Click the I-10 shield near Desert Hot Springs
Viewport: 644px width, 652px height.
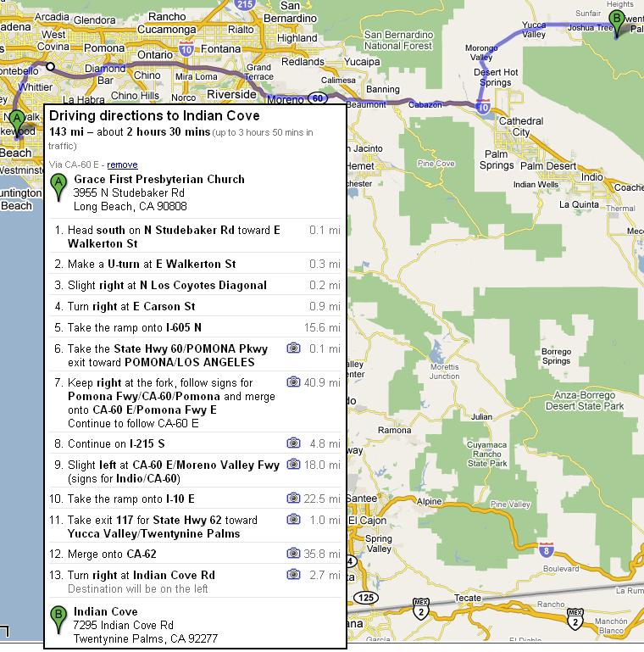click(x=483, y=107)
